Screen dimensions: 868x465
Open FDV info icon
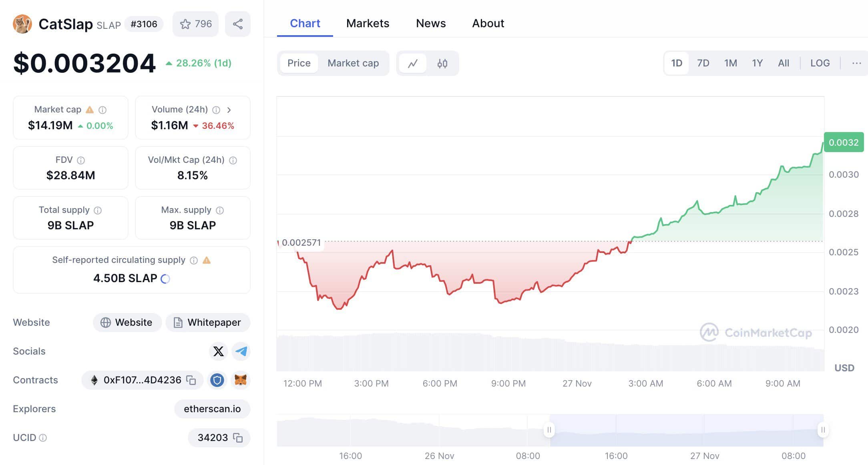tap(81, 160)
